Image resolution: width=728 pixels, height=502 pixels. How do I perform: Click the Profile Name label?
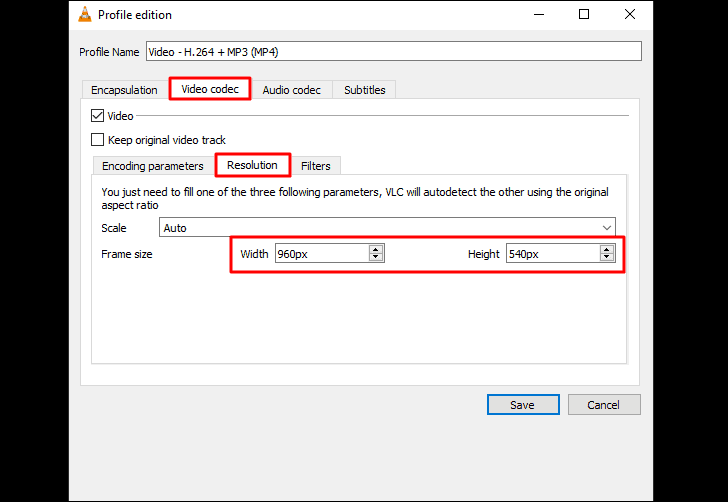pyautogui.click(x=109, y=52)
